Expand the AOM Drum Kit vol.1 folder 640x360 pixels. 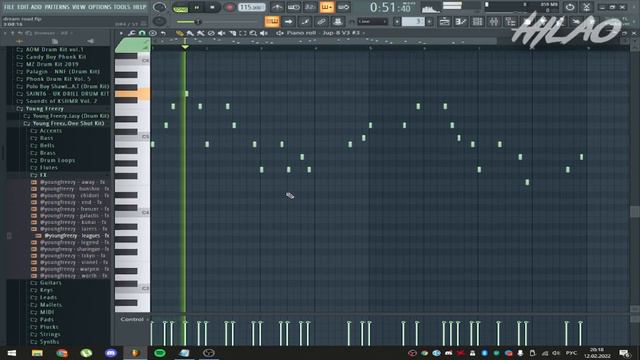coord(54,49)
